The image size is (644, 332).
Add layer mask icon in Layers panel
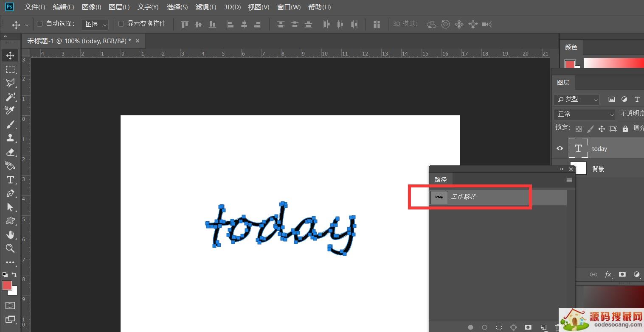(622, 275)
